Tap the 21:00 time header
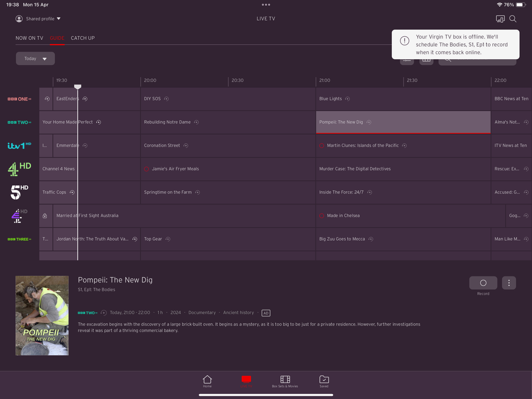 [325, 80]
